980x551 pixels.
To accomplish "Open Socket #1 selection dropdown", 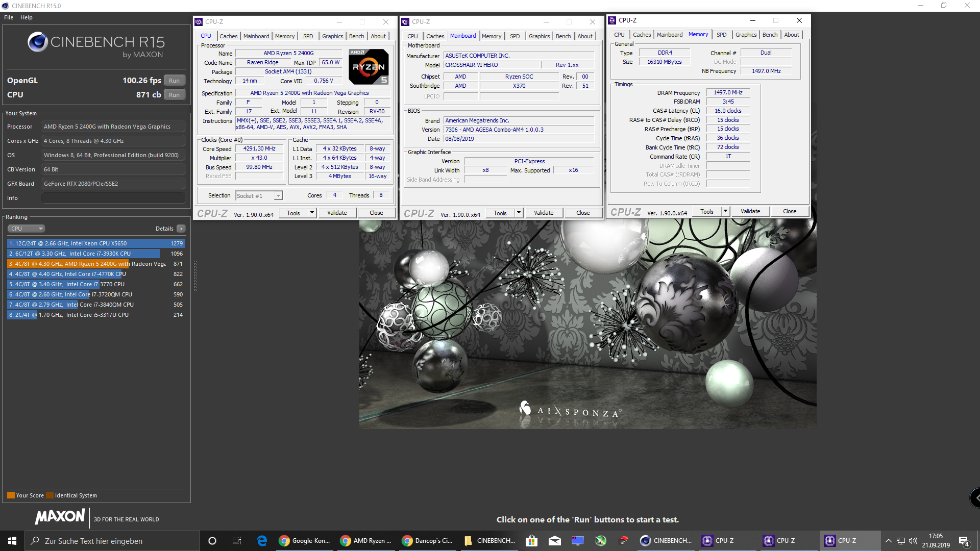I will [x=259, y=196].
